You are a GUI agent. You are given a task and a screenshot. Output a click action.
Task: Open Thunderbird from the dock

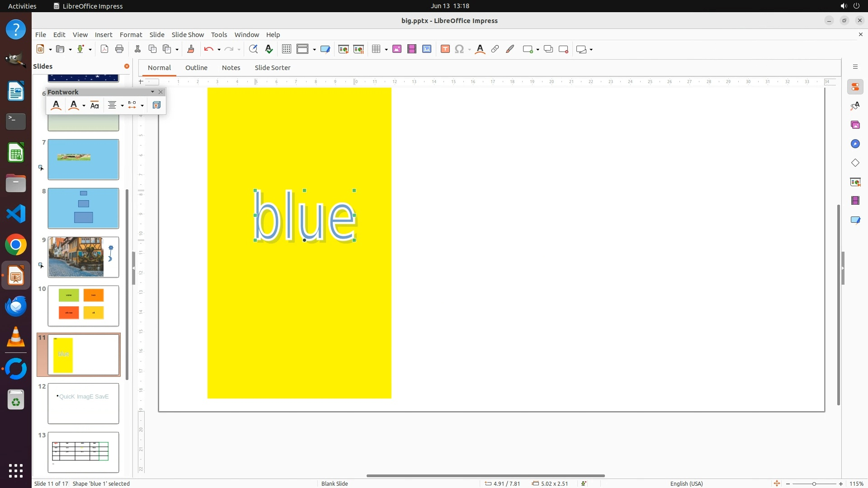click(x=16, y=307)
